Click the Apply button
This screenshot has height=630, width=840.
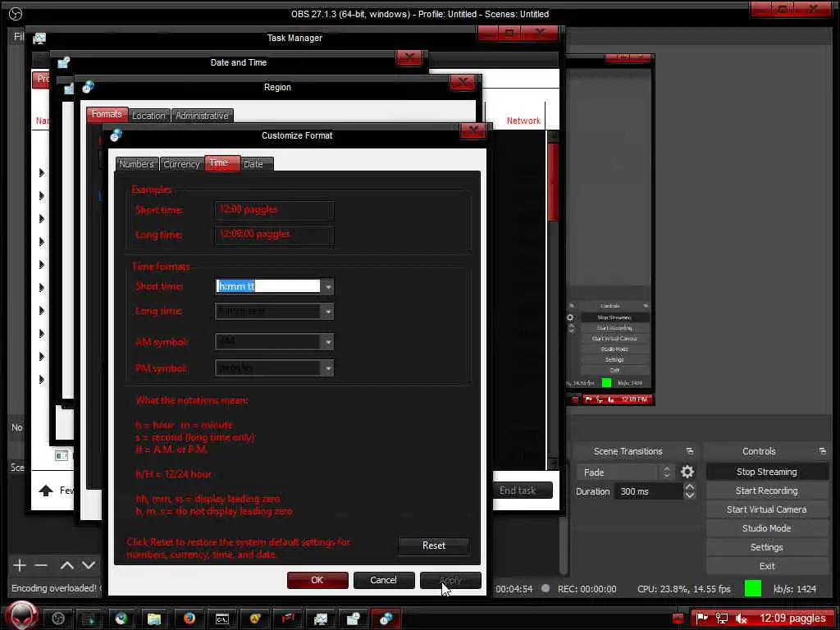coord(450,580)
